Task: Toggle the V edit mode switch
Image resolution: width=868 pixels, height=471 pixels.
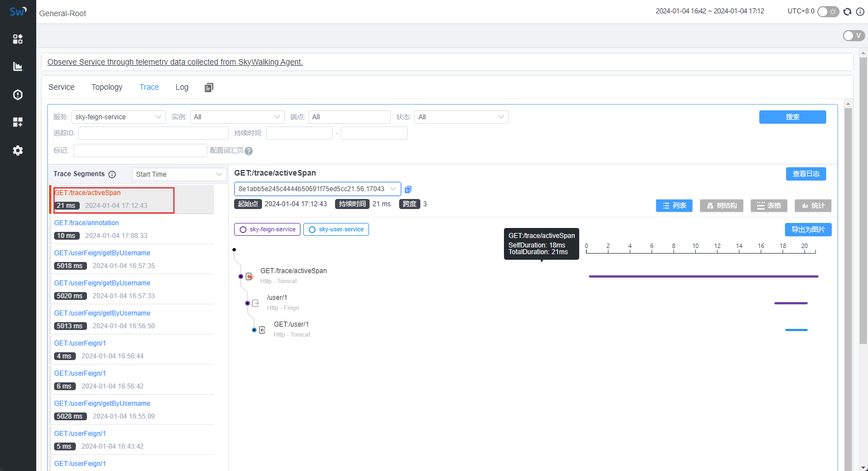Action: pyautogui.click(x=853, y=36)
